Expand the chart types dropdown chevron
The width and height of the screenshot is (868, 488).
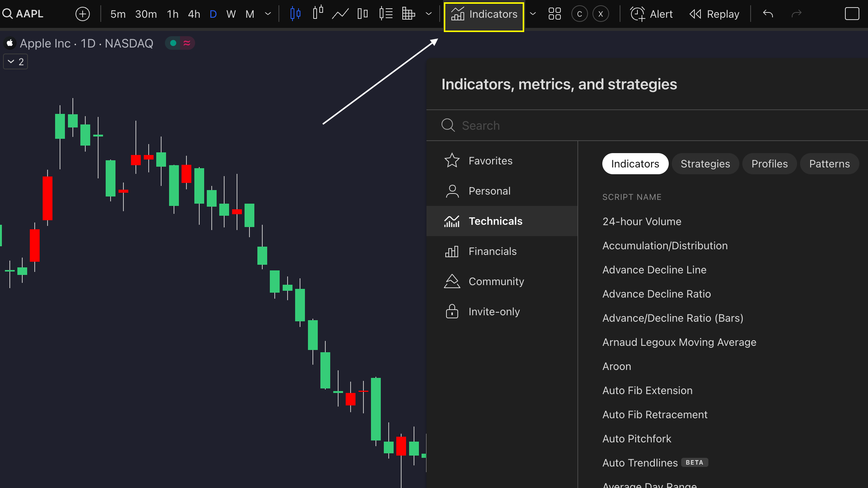coord(428,14)
